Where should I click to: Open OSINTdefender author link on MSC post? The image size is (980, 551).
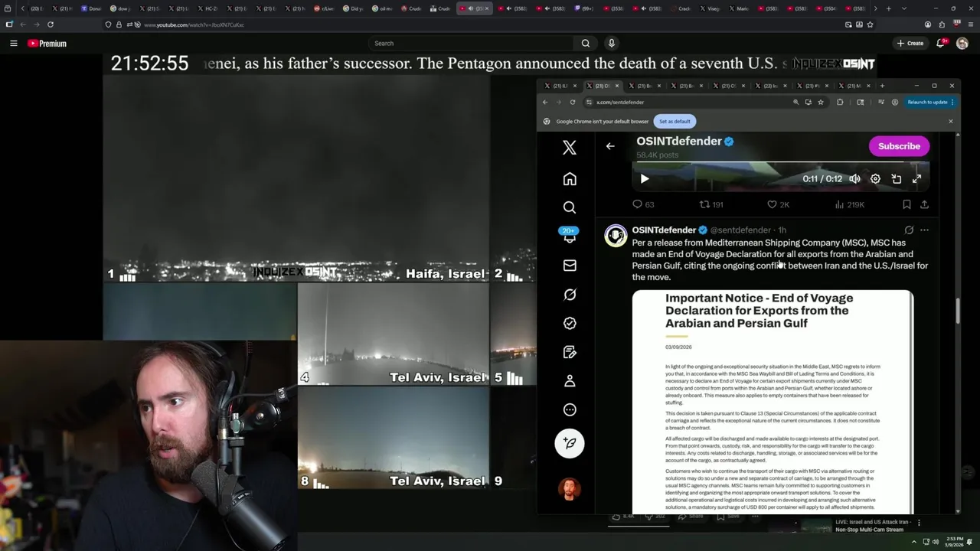tap(664, 230)
